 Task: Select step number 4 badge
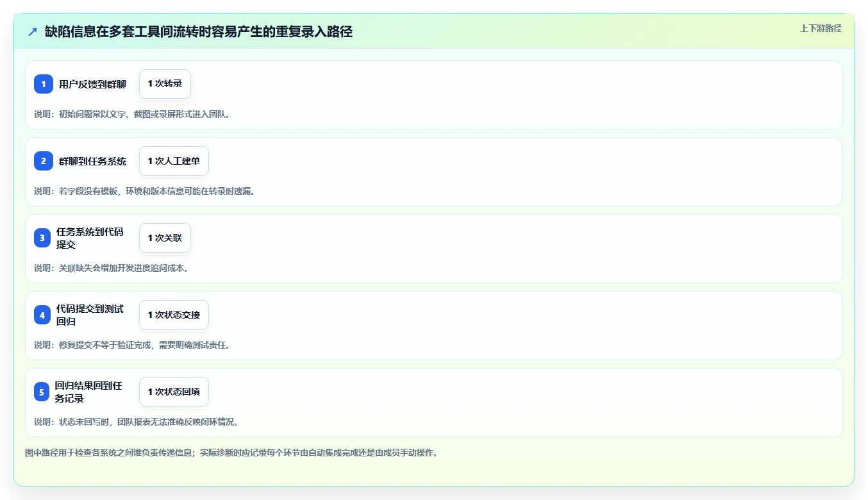point(42,315)
